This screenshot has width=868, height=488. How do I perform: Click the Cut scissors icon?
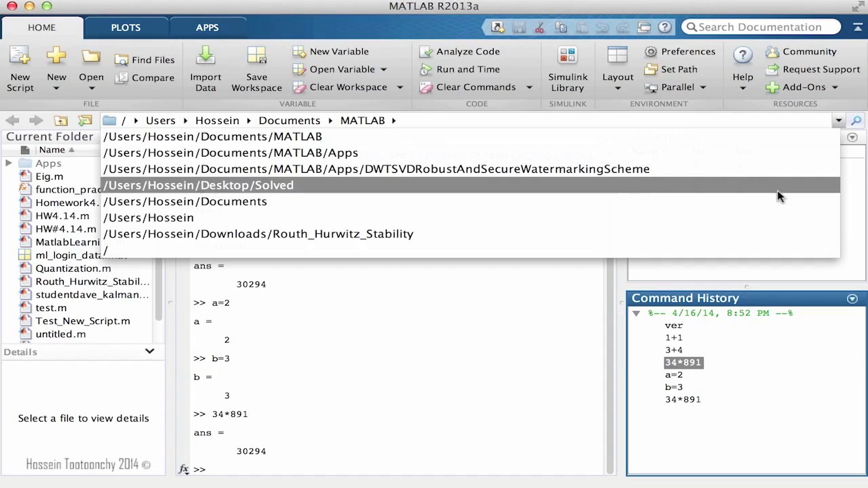click(x=540, y=27)
